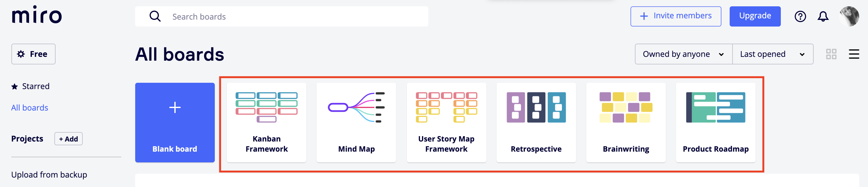
Task: Open the Starred boards section
Action: tap(35, 86)
